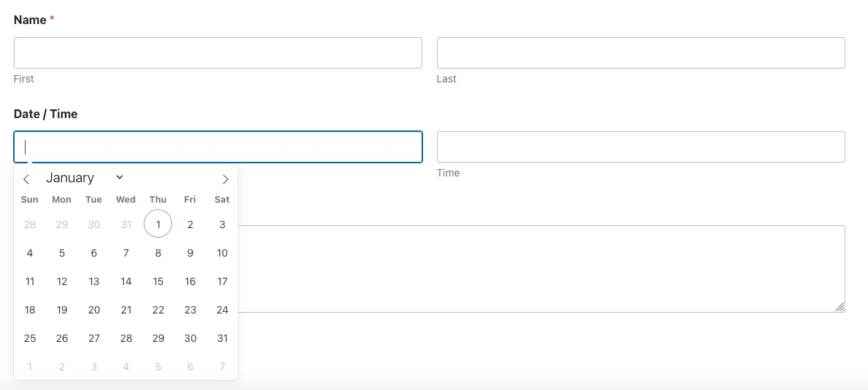Select December 28 from previous month
Viewport: 868px width, 390px height.
[x=30, y=225]
